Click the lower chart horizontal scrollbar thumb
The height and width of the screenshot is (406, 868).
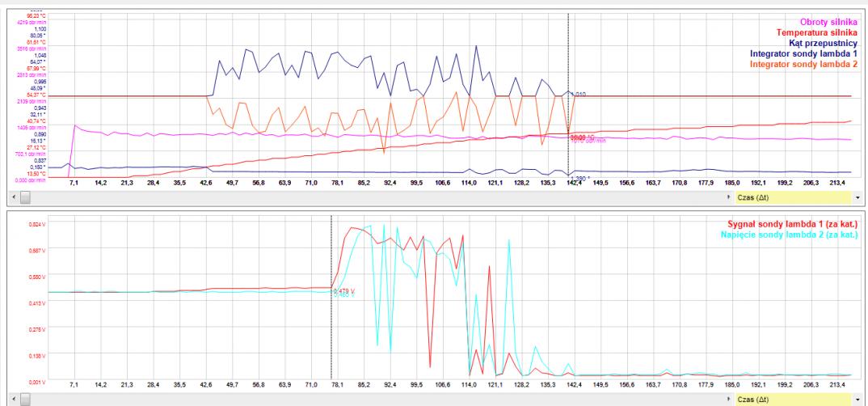pyautogui.click(x=25, y=399)
